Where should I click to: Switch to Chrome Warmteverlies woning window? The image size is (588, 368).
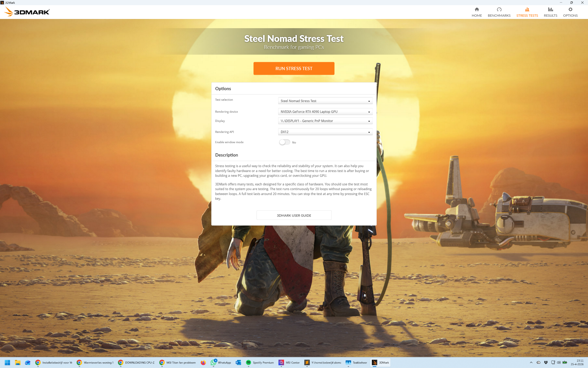[x=95, y=363]
